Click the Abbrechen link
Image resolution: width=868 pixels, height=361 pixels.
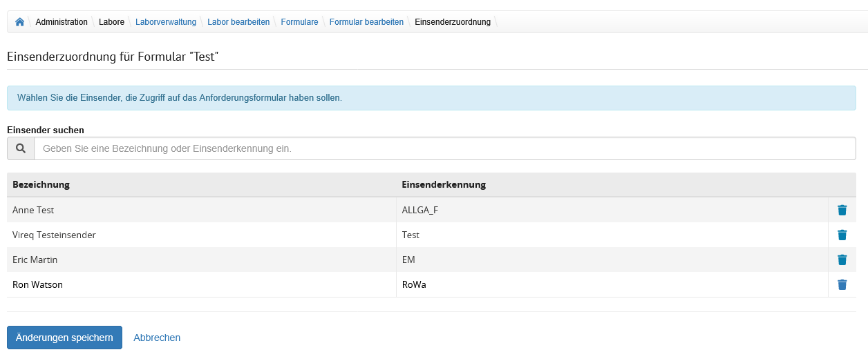pyautogui.click(x=157, y=338)
